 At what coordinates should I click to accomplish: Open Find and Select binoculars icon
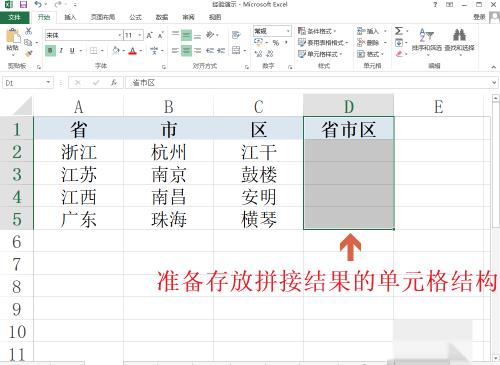pyautogui.click(x=459, y=35)
